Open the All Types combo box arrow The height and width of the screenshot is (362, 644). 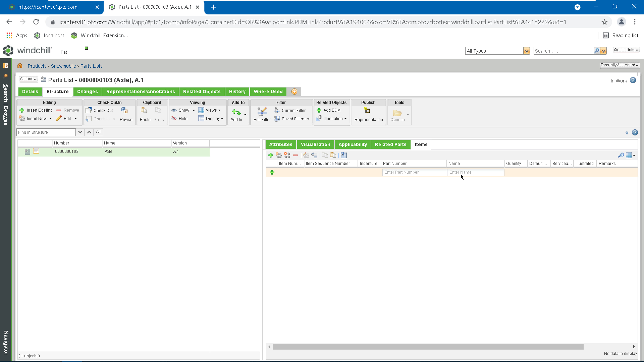[527, 51]
